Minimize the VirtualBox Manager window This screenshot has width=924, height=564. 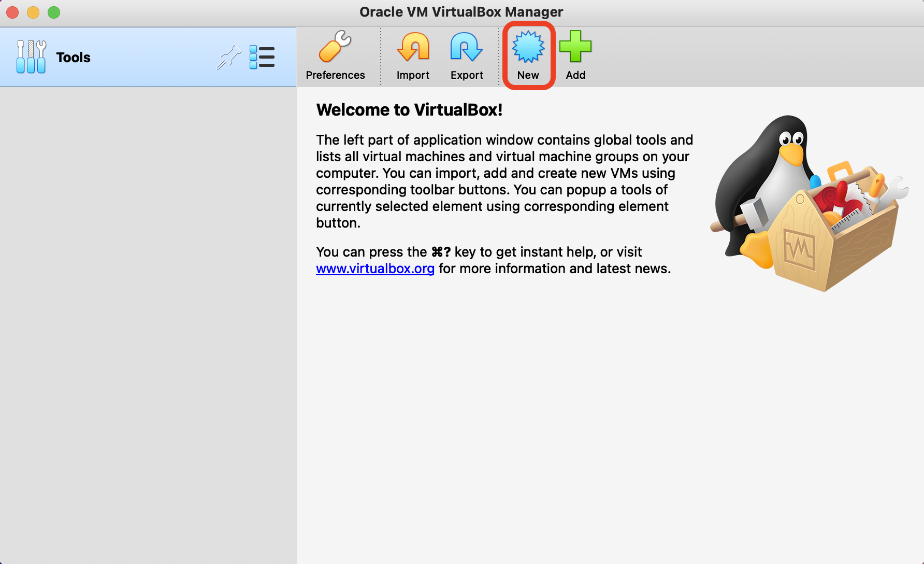click(x=33, y=12)
